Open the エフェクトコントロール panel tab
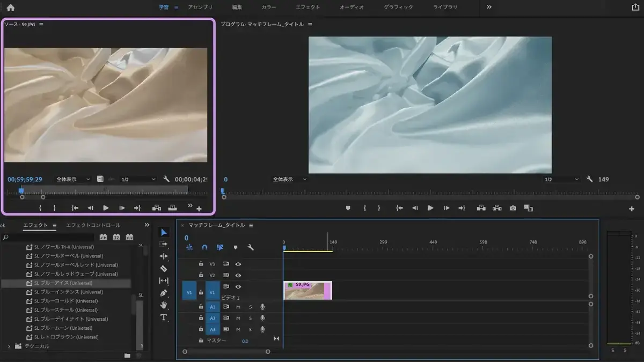The image size is (644, 362). click(x=93, y=225)
